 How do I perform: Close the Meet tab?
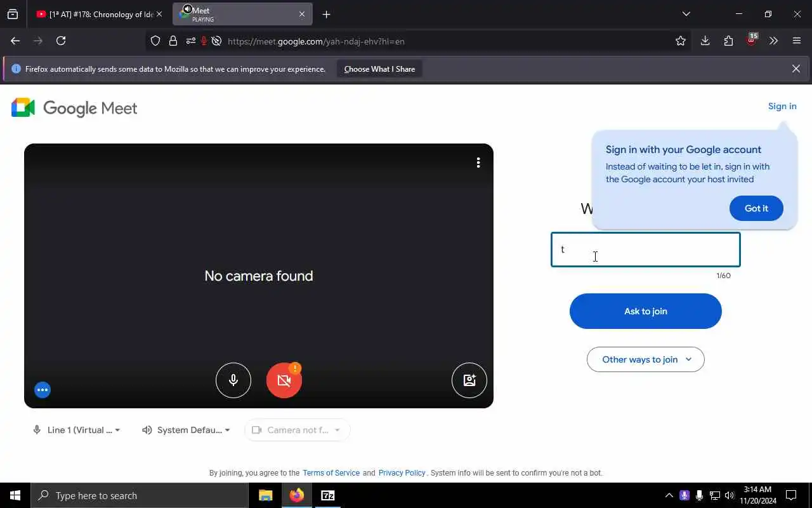click(302, 14)
